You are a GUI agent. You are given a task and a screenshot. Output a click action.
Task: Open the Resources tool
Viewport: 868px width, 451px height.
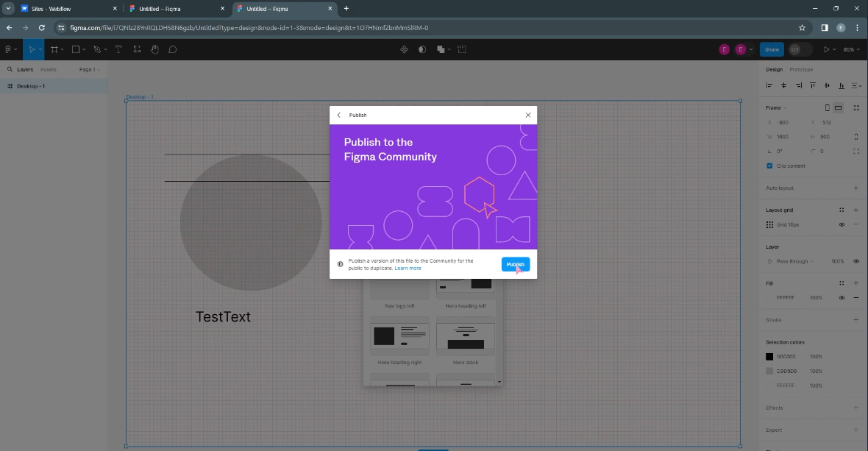(x=137, y=49)
